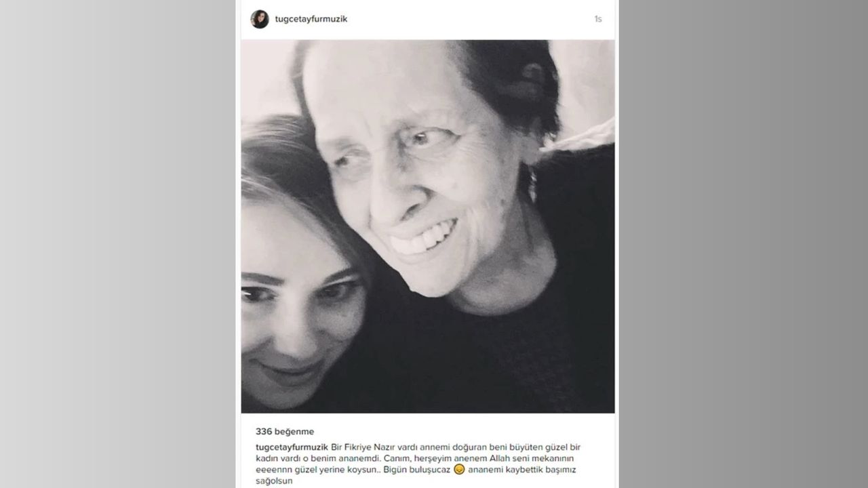The width and height of the screenshot is (868, 488).
Task: View the "336 beğenme" likes list
Action: click(285, 431)
